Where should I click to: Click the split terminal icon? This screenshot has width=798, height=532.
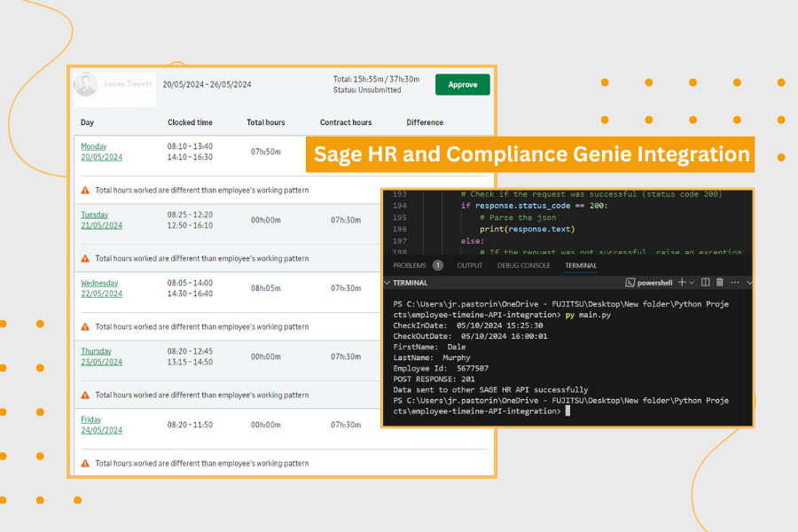(x=706, y=282)
